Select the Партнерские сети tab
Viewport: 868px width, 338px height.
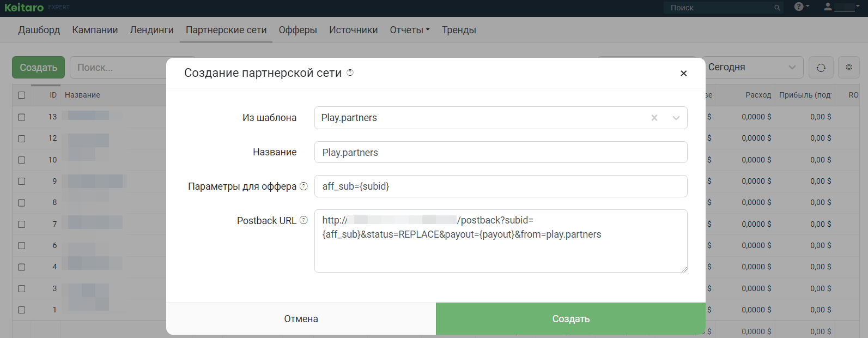tap(226, 30)
